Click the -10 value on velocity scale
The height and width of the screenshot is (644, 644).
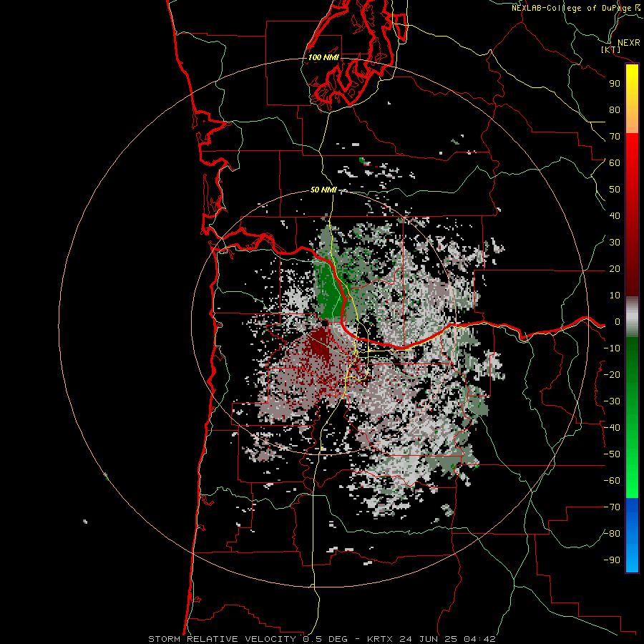tap(612, 348)
